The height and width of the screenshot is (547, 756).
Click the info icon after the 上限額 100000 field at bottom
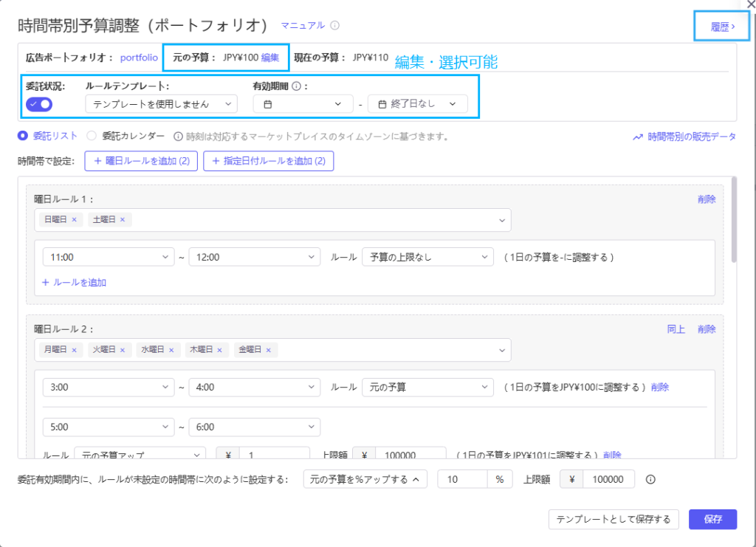click(x=650, y=480)
